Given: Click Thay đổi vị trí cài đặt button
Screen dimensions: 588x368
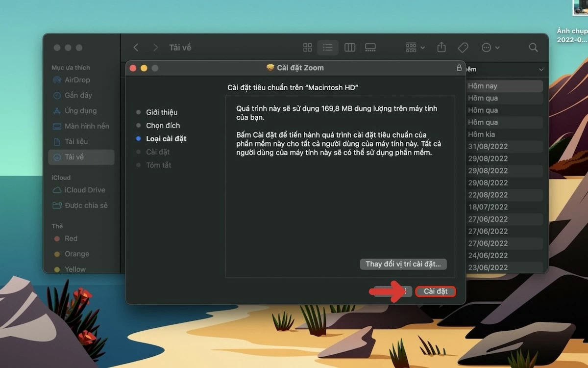Looking at the screenshot, I should point(403,264).
